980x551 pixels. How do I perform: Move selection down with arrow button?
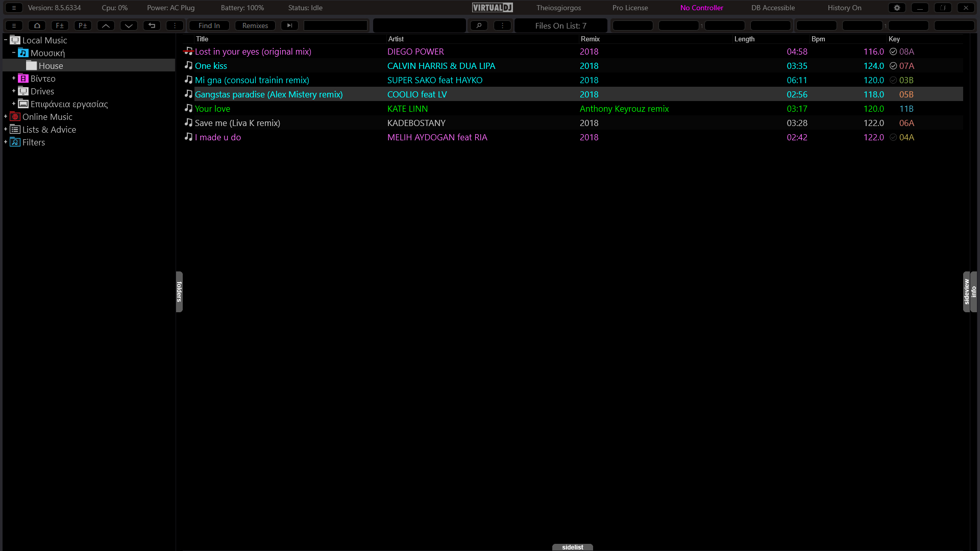pos(129,26)
